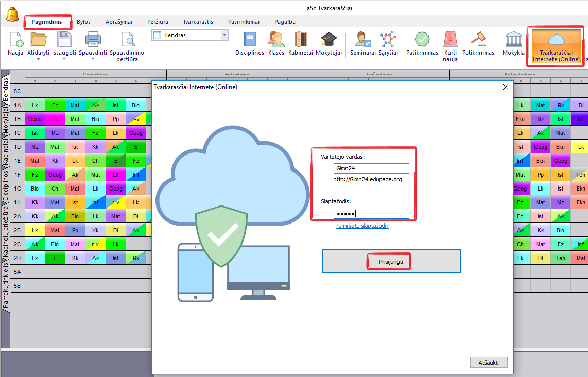Click the Vartotojo vardas input field
This screenshot has height=377, width=588.
[x=371, y=168]
